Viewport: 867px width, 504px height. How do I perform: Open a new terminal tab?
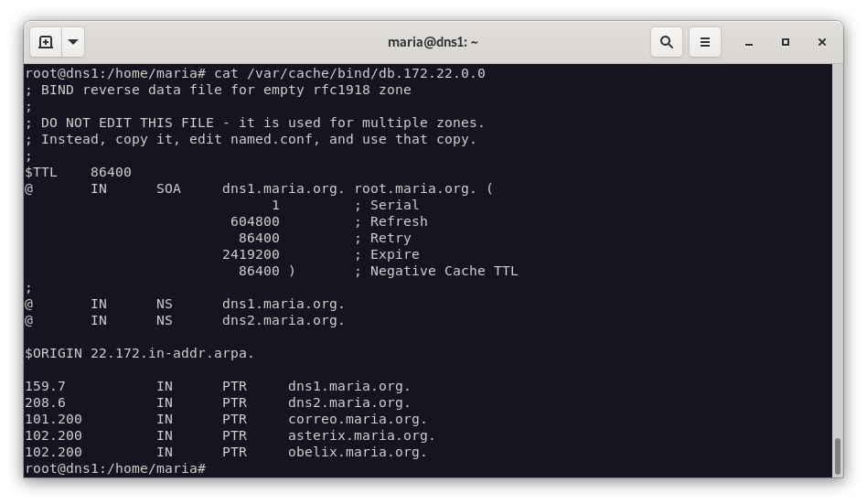pyautogui.click(x=46, y=42)
